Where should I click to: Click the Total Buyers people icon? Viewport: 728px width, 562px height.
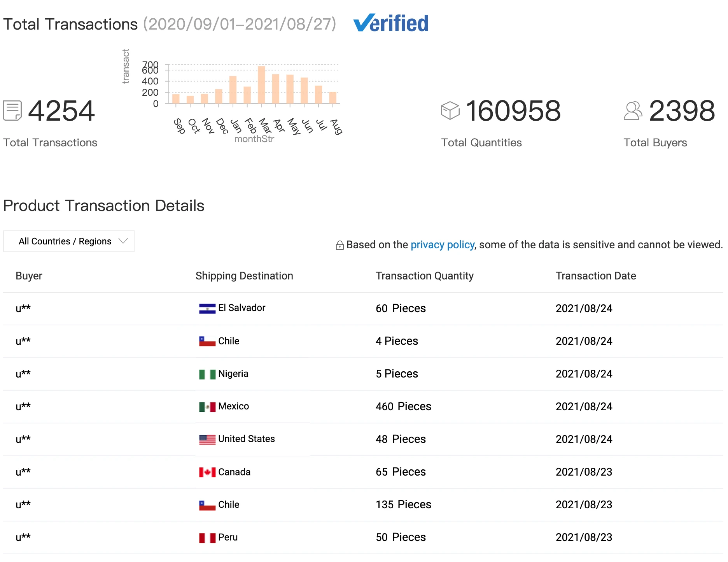[x=633, y=111]
